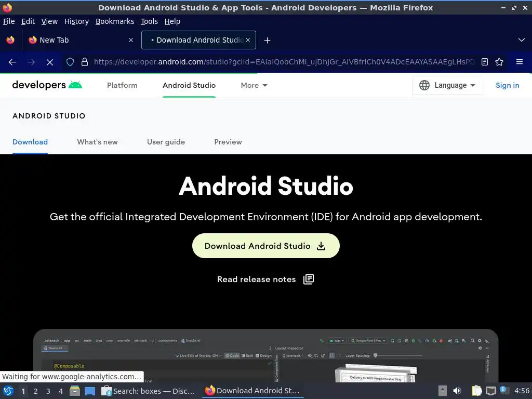Open the Help menu

(172, 21)
